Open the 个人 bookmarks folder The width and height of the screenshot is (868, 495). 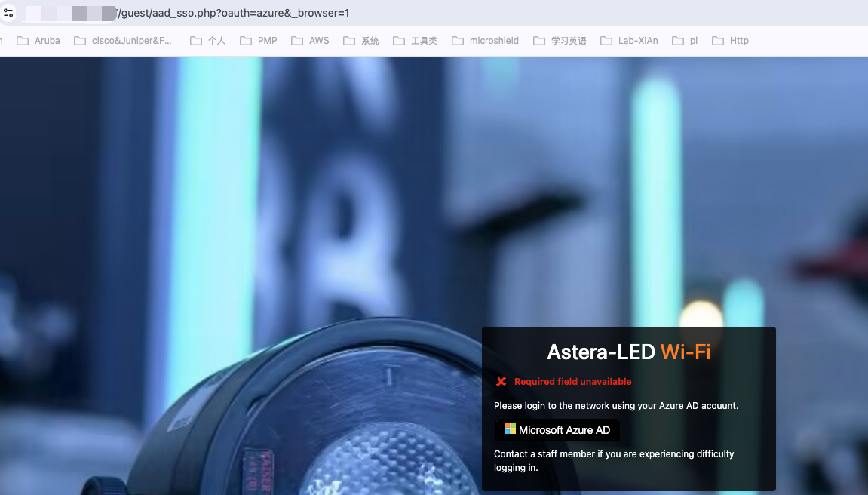click(207, 41)
